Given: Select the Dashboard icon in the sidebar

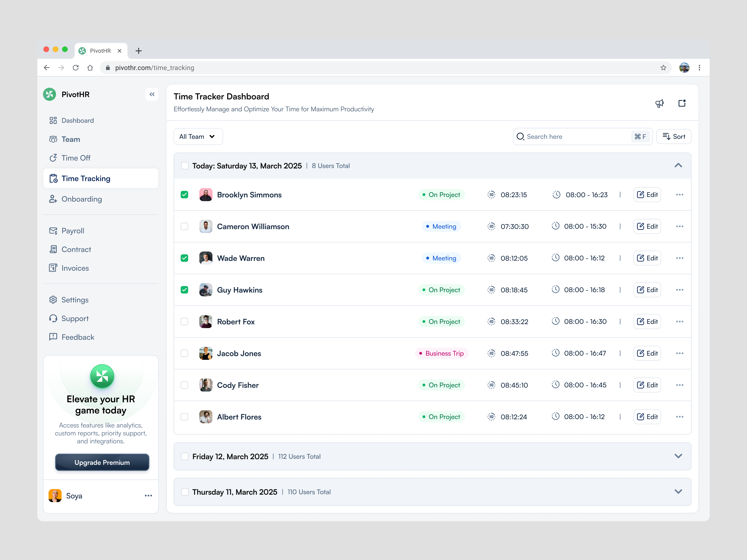Looking at the screenshot, I should point(53,120).
